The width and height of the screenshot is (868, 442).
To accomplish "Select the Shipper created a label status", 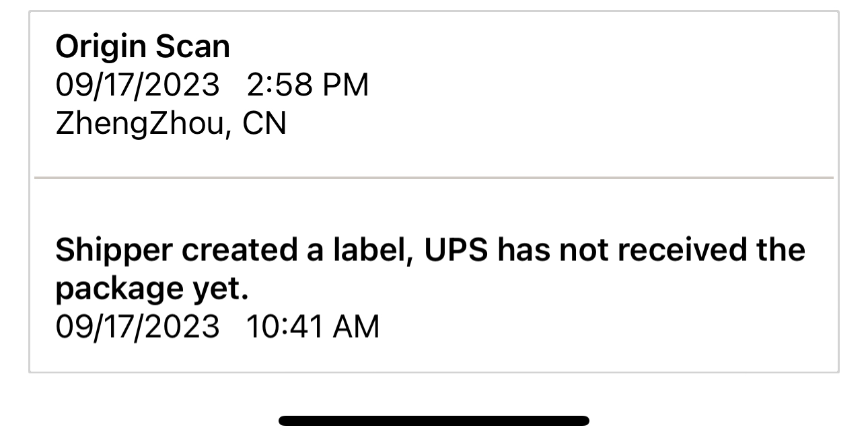I will point(430,269).
